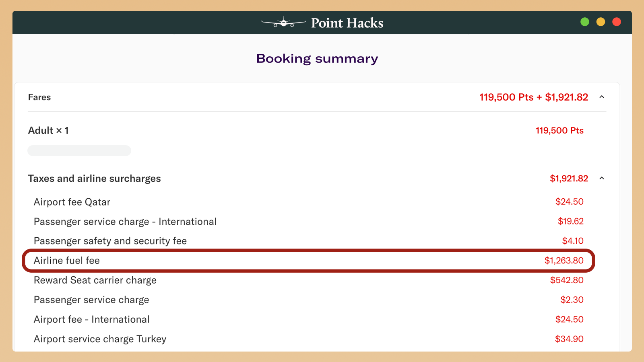
Task: Click the 119,500 Pts + $1,921.82 fares total
Action: (534, 97)
